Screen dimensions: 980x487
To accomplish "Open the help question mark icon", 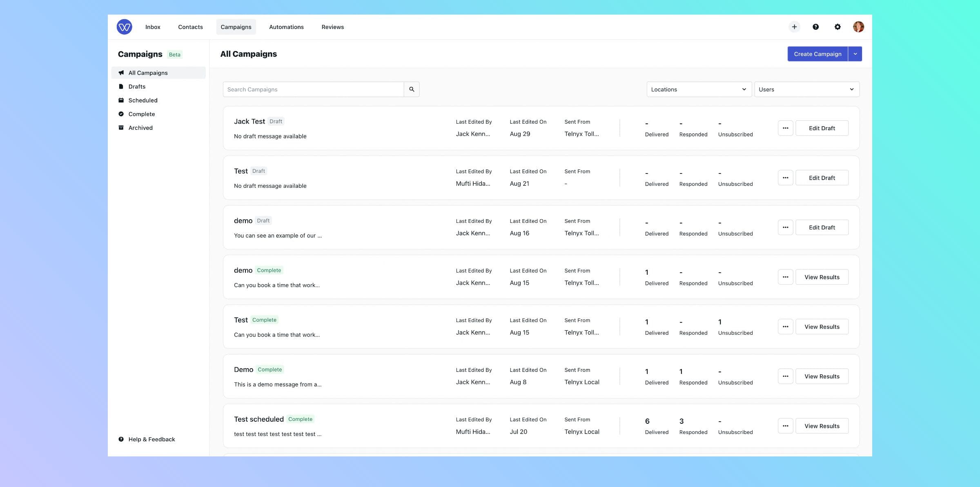I will [x=815, y=27].
